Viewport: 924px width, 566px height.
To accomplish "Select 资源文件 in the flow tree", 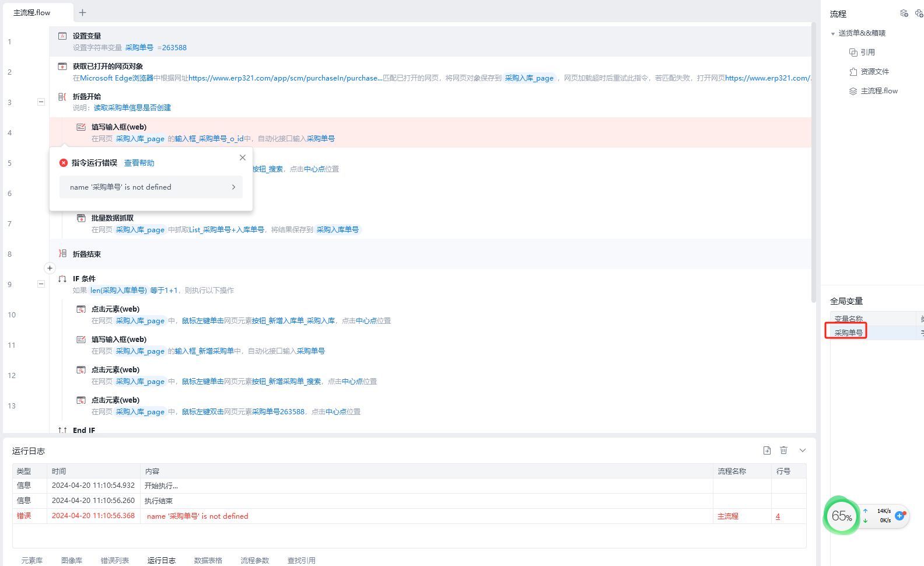I will point(875,72).
